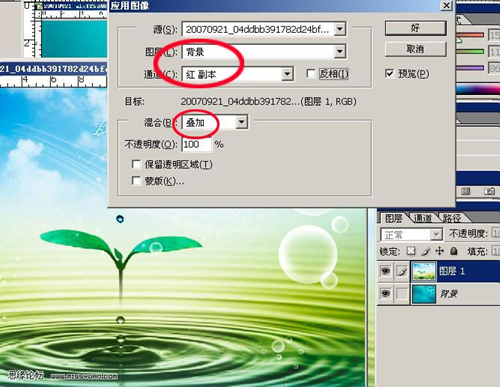
Task: Click the 背景 layer name
Action: coord(449,294)
